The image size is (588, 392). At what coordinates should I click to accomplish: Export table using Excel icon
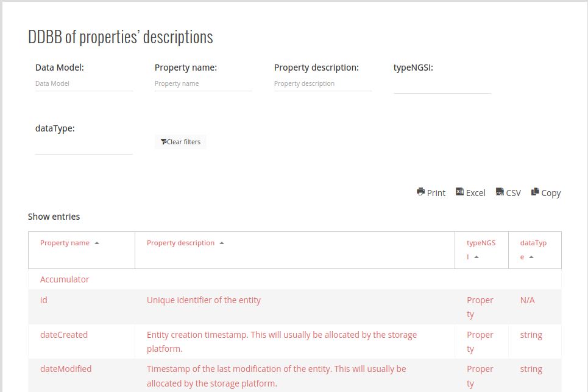(x=460, y=192)
